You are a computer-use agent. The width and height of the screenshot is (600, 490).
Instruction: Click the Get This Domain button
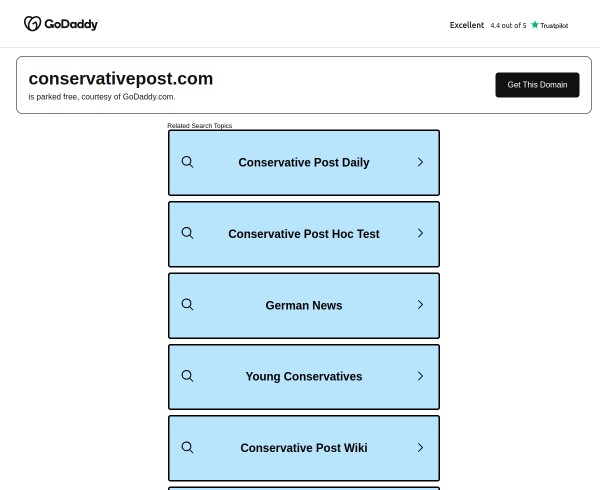click(537, 85)
